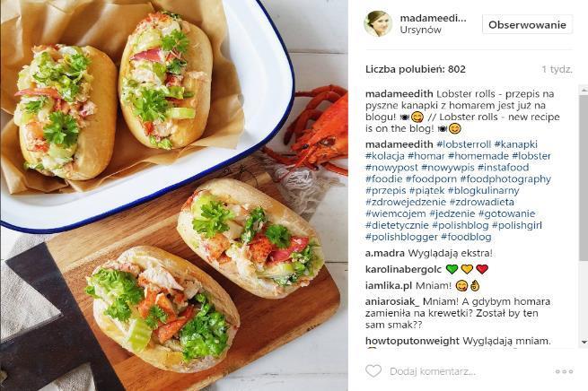Open the #blogkulinarny hashtag

click(483, 191)
